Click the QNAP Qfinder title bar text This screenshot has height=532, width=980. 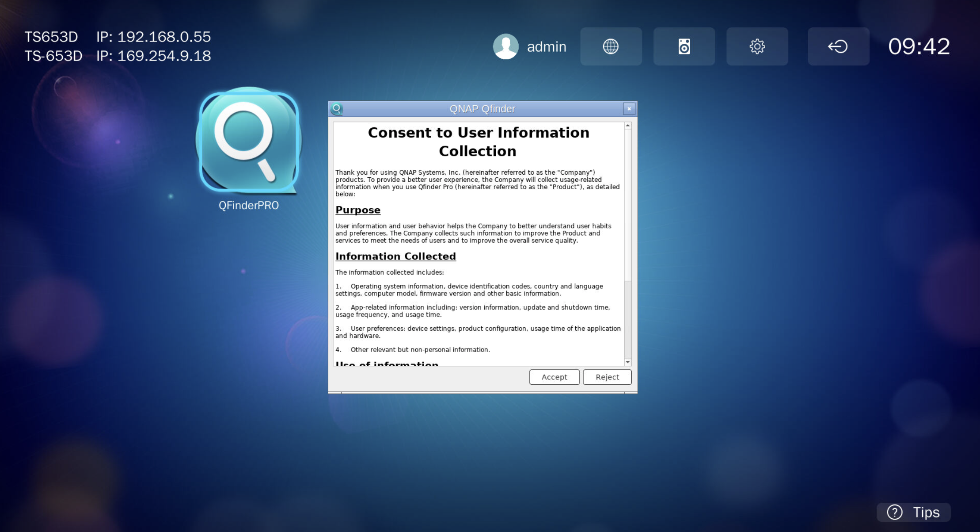[482, 109]
